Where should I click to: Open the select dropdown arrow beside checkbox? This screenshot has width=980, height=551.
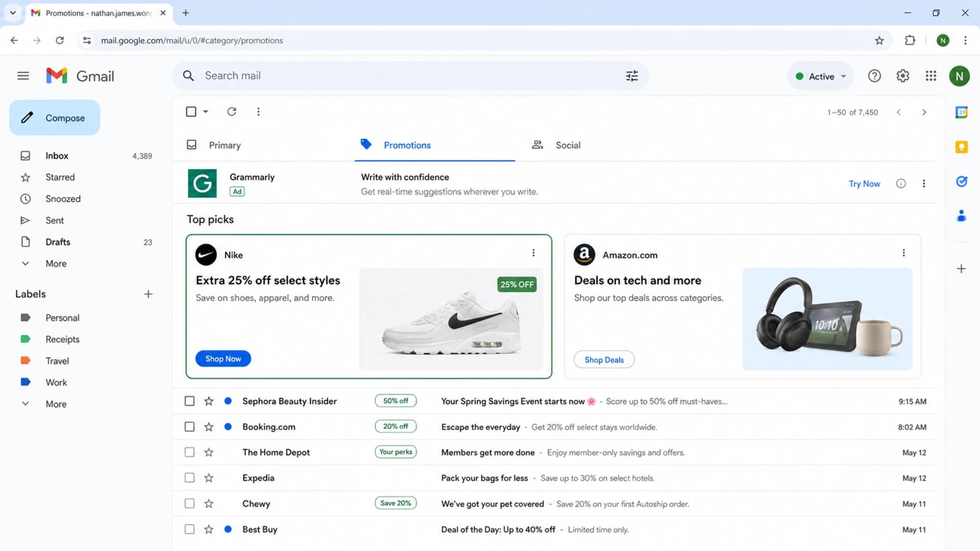(205, 112)
